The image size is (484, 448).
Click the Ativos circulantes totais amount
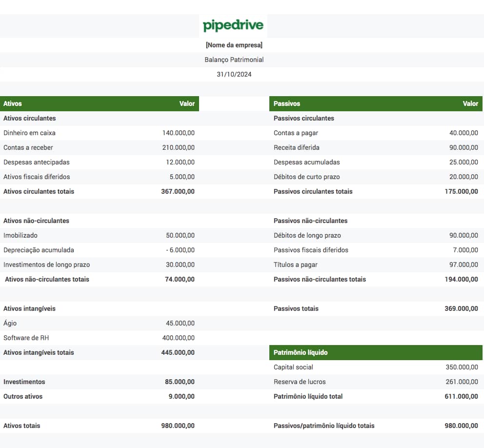178,191
